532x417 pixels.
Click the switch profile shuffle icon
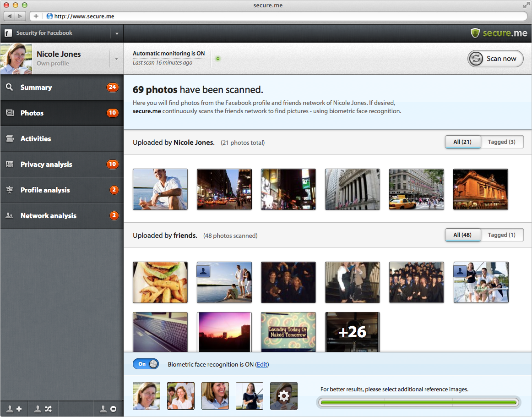click(x=43, y=409)
